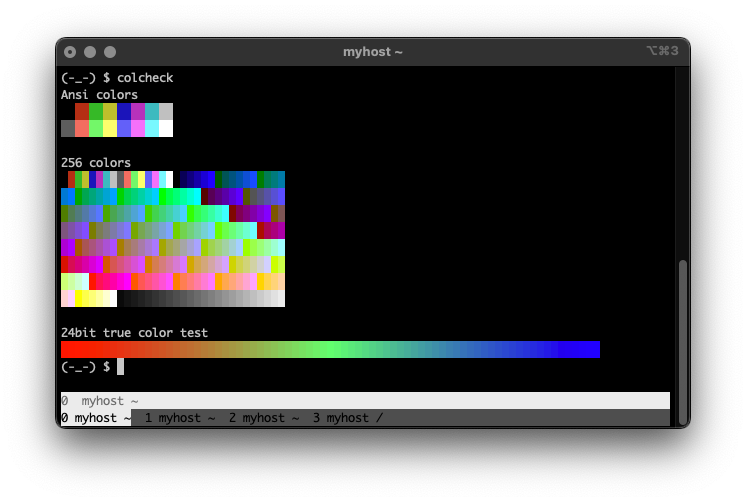Click the dark red swatch in Ansi colors top row
The image size is (746, 502).
[82, 111]
